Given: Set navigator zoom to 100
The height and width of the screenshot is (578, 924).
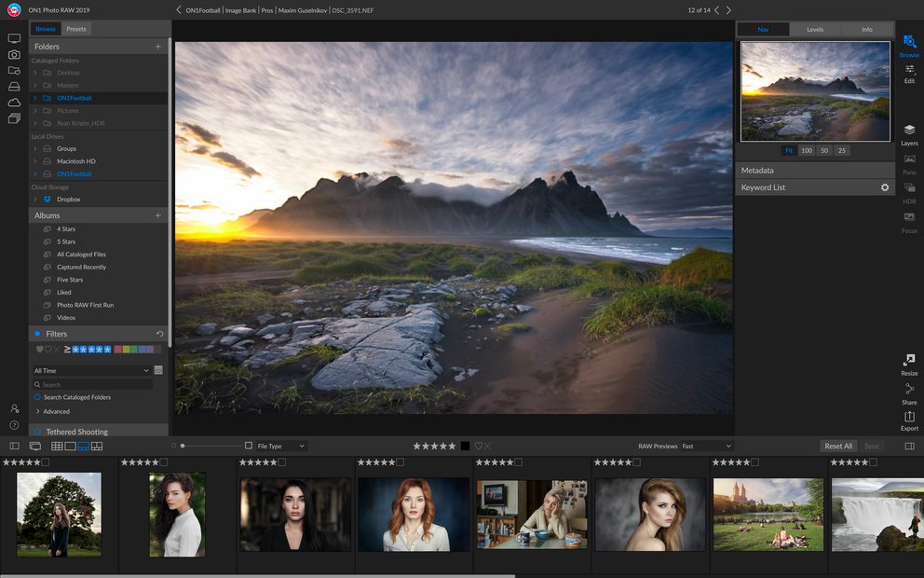Looking at the screenshot, I should click(807, 150).
